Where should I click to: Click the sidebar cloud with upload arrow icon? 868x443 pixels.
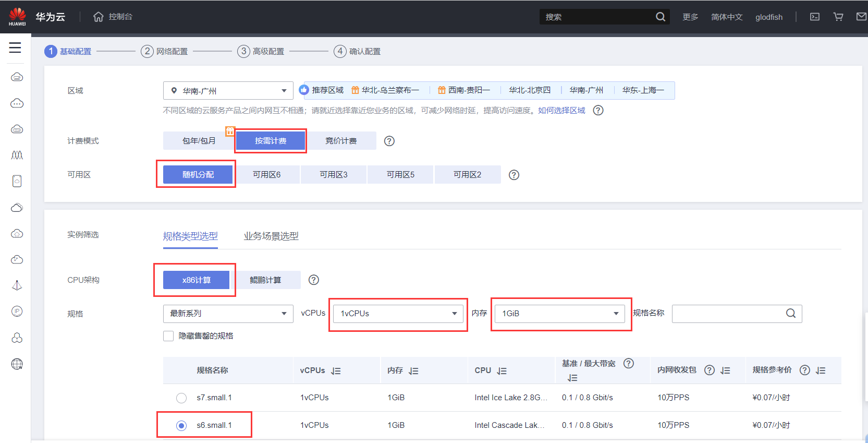click(x=17, y=233)
